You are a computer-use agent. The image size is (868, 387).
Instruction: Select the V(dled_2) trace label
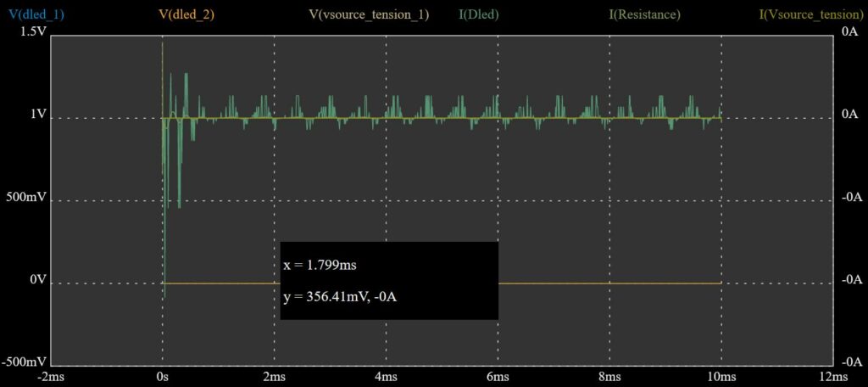[x=186, y=14]
